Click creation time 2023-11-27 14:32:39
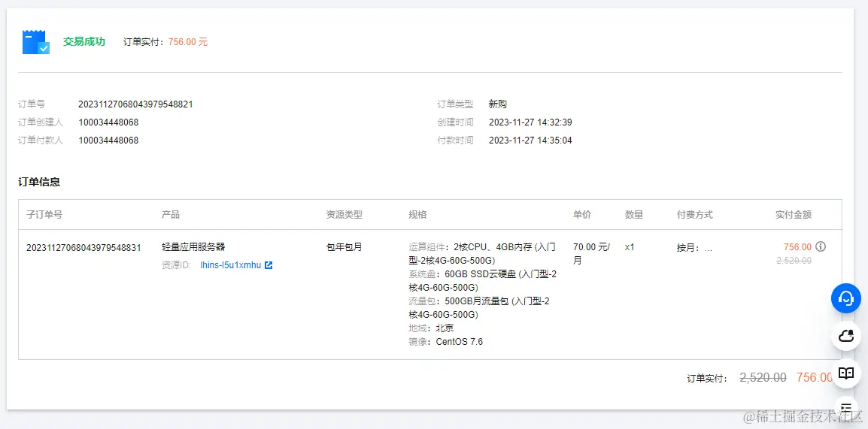The image size is (868, 429). point(530,122)
